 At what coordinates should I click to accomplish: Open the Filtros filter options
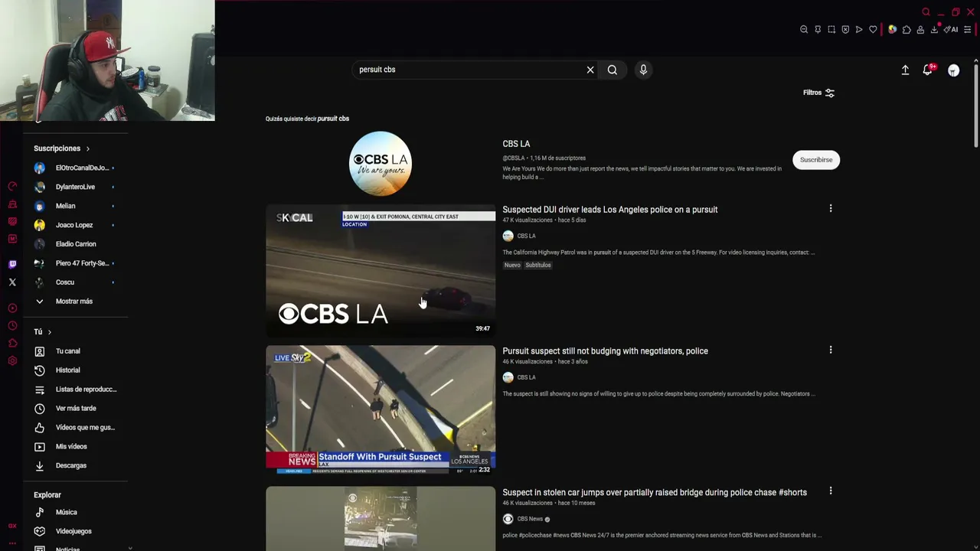(818, 93)
